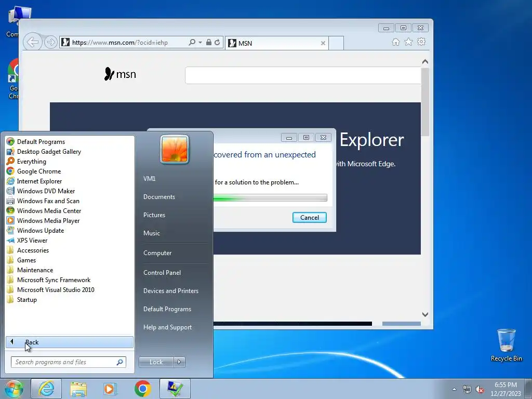Open Devices and Printers
Screen dimensions: 532x399
tap(170, 291)
